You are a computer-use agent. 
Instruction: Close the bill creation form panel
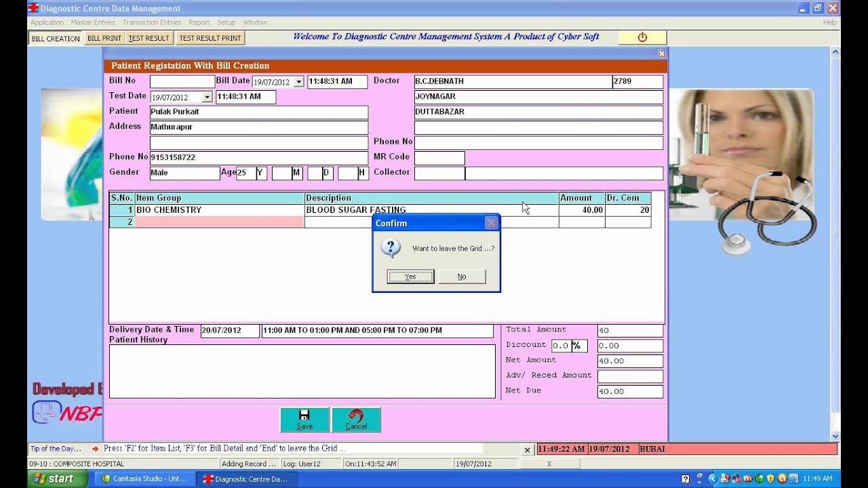click(x=662, y=54)
